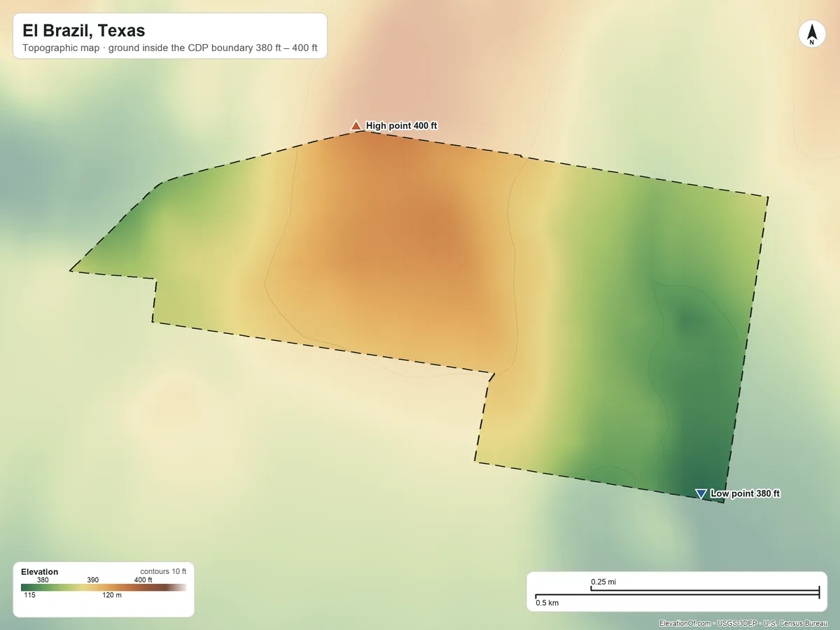This screenshot has height=630, width=840.
Task: Click the scale bar line
Action: click(x=677, y=594)
